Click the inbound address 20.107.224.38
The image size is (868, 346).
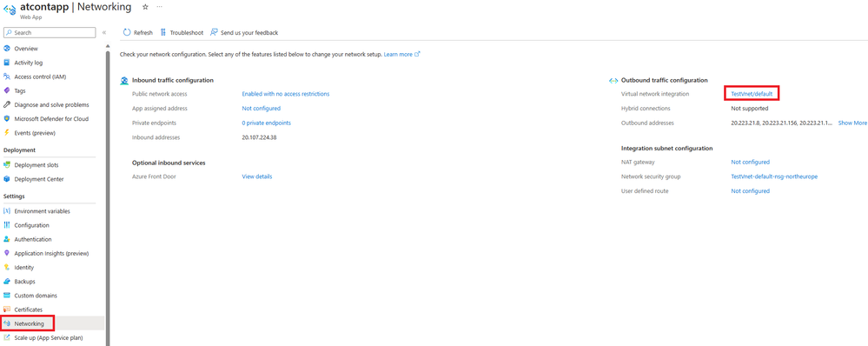coord(259,137)
